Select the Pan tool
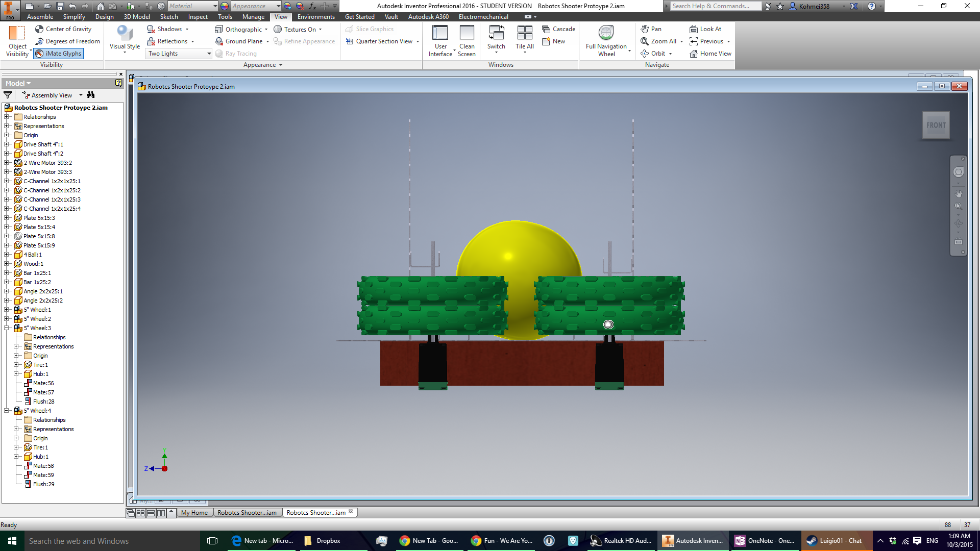Viewport: 980px width, 551px height. tap(651, 29)
